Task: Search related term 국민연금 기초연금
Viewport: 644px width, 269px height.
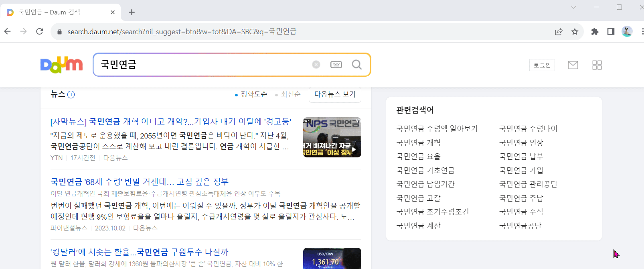Action: (425, 171)
